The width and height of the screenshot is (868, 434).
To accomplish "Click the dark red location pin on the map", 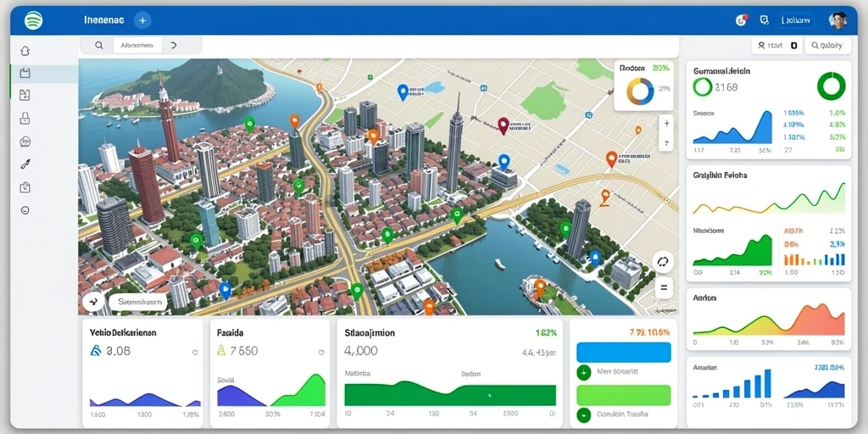I will (503, 126).
